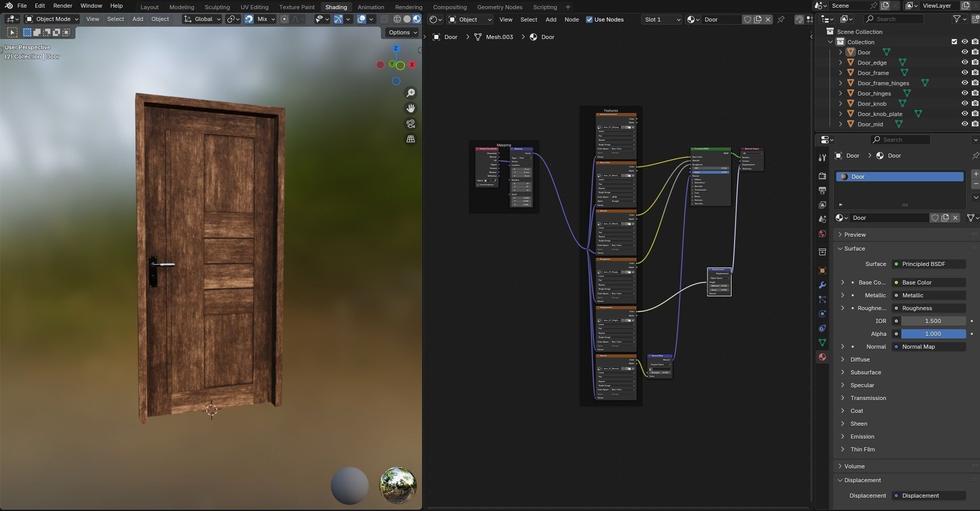Switch orthographic/perspective view with the grid icon
The image size is (980, 511).
411,139
